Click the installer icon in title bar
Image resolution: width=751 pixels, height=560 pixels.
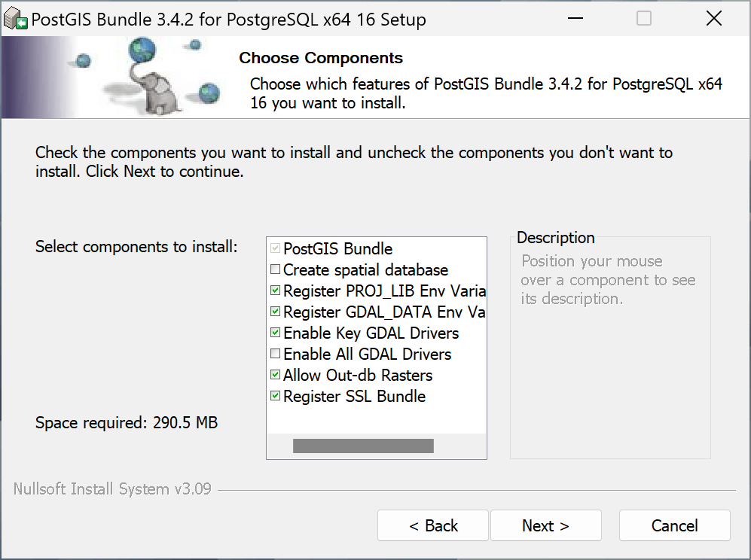pyautogui.click(x=16, y=20)
